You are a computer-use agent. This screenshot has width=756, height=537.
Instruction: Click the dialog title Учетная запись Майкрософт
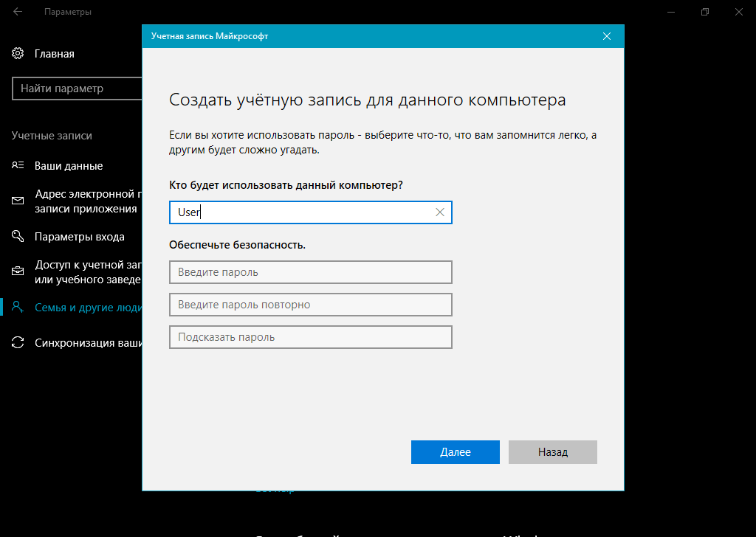210,36
